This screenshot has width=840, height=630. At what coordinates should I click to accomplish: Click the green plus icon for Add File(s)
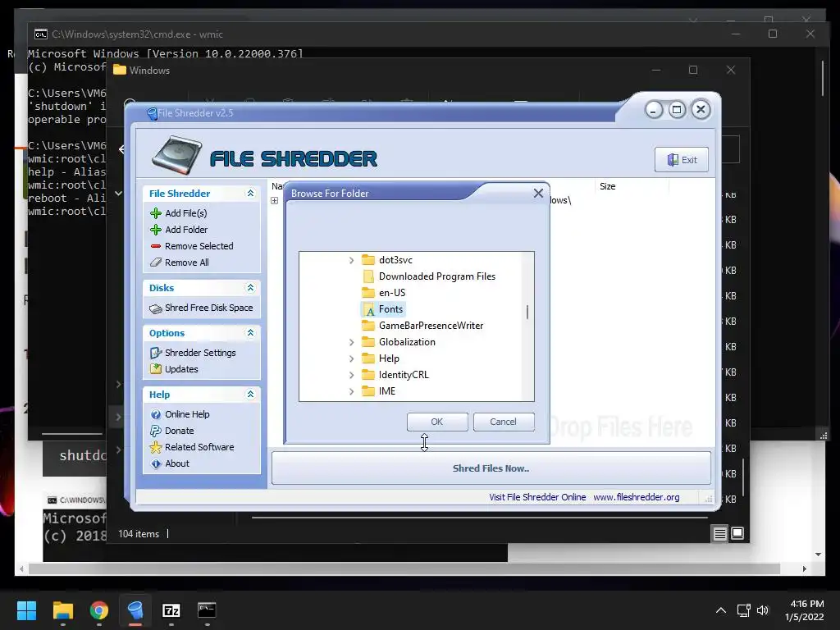click(156, 213)
